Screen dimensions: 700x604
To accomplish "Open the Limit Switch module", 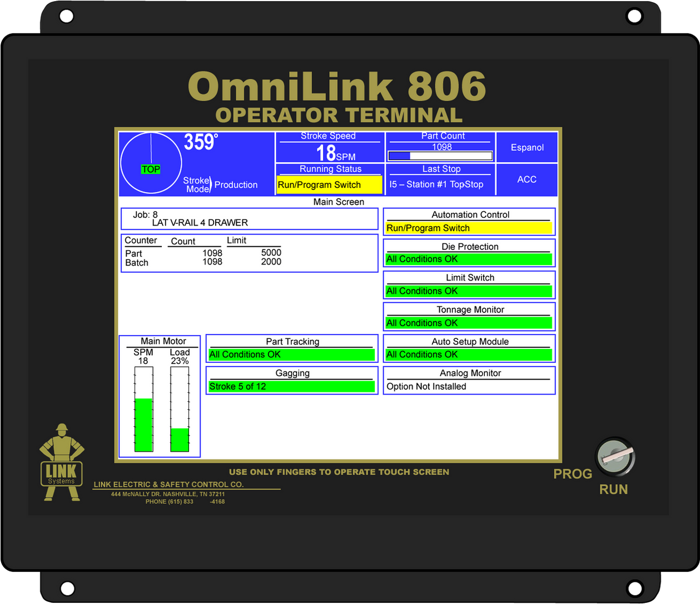I will click(x=469, y=284).
